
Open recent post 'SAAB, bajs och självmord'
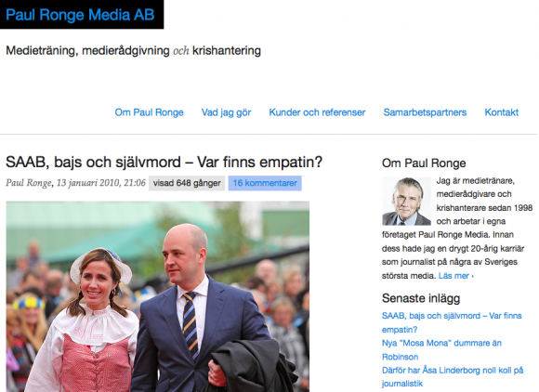pyautogui.click(x=452, y=322)
